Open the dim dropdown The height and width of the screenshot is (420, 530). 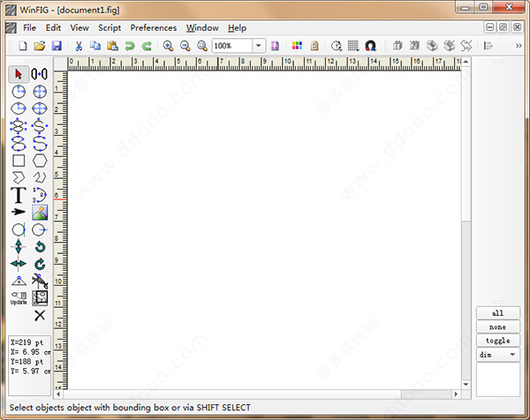pos(498,355)
